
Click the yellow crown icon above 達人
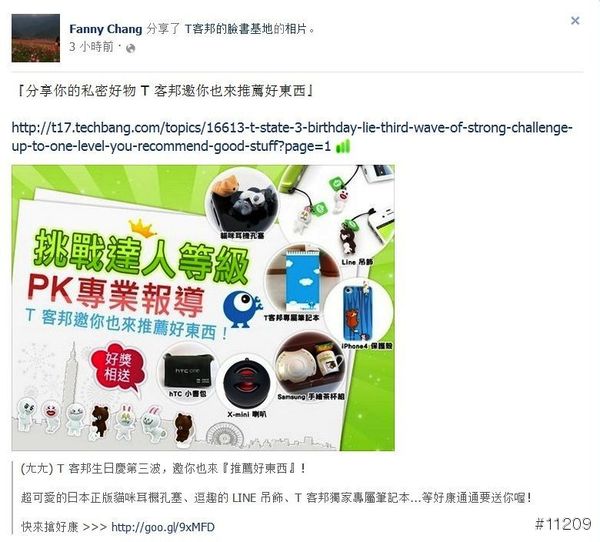[142, 228]
